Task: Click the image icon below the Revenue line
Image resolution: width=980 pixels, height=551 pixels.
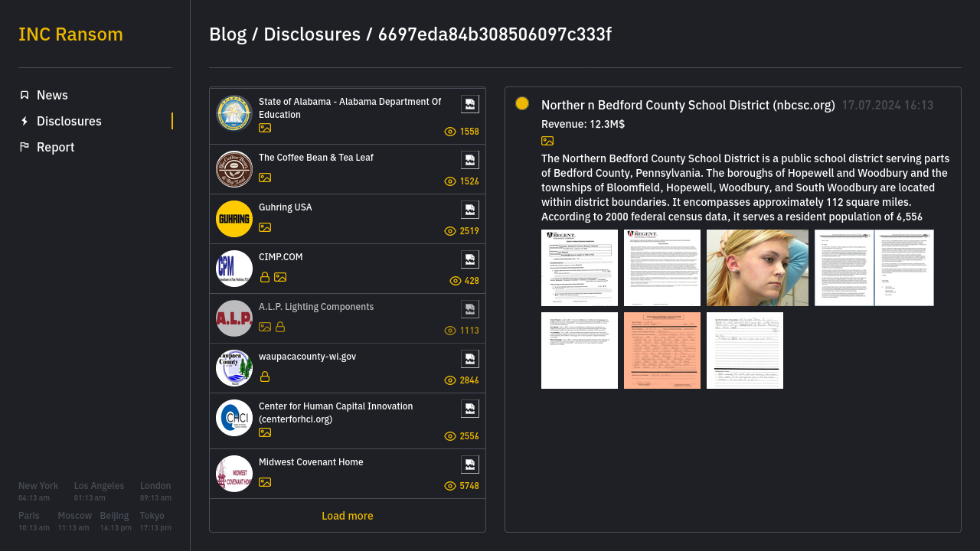Action: point(547,141)
